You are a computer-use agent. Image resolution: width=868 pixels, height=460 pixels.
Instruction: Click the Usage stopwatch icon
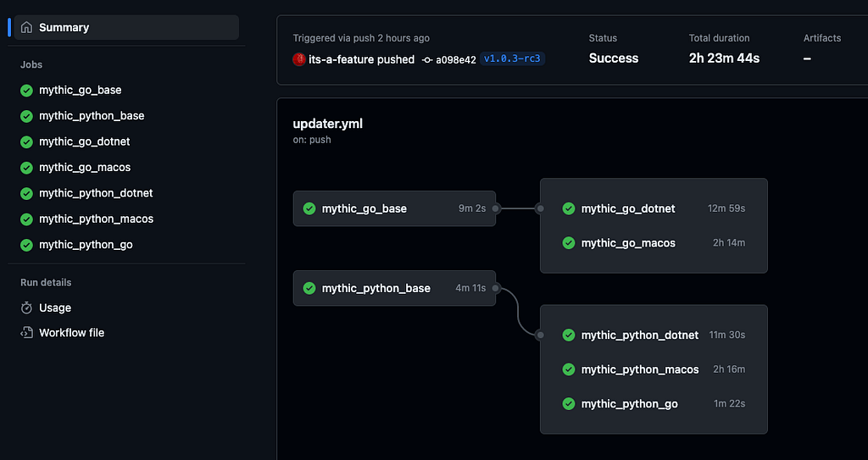[26, 308]
